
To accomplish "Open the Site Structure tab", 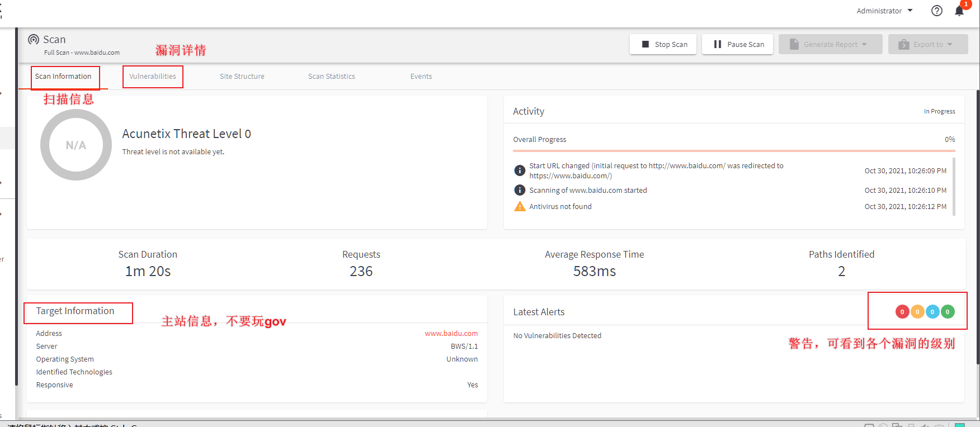I will coord(242,77).
